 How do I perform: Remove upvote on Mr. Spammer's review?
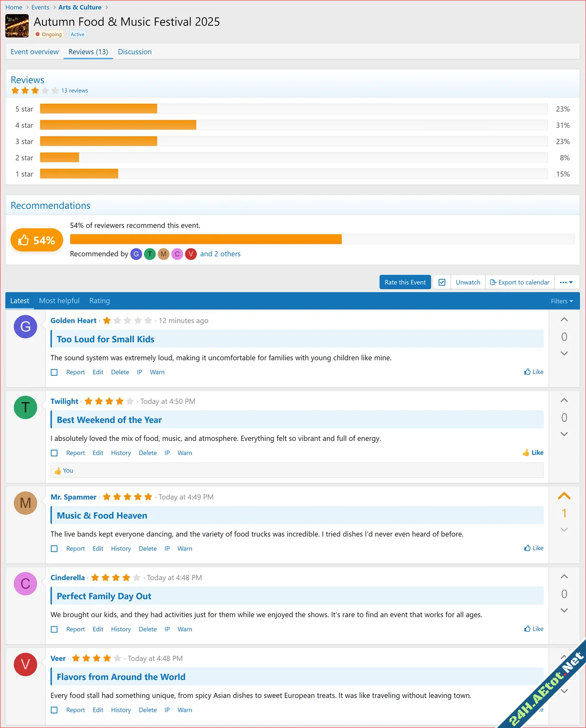[564, 496]
